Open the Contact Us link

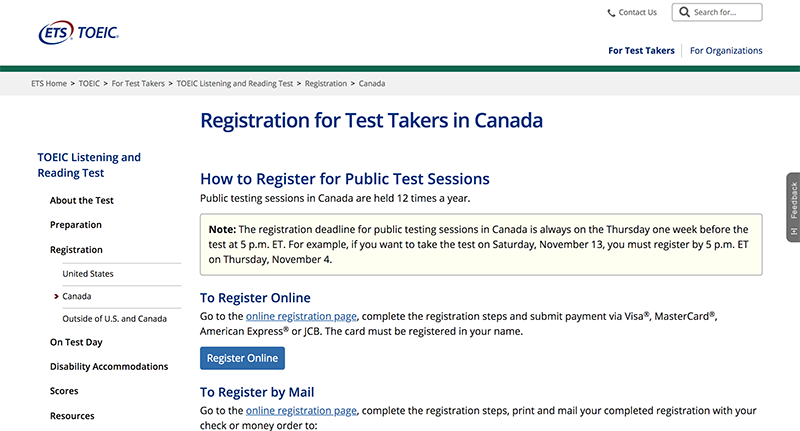point(637,13)
